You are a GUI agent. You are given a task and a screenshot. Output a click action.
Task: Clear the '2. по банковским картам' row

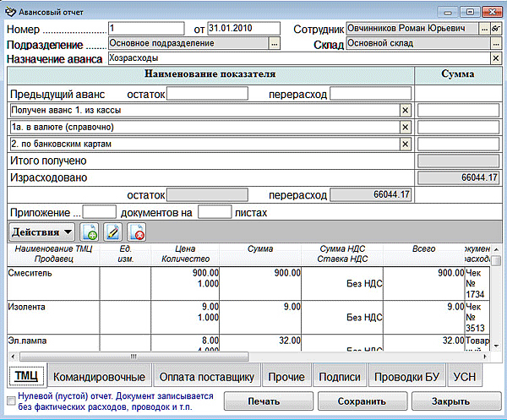click(x=405, y=144)
